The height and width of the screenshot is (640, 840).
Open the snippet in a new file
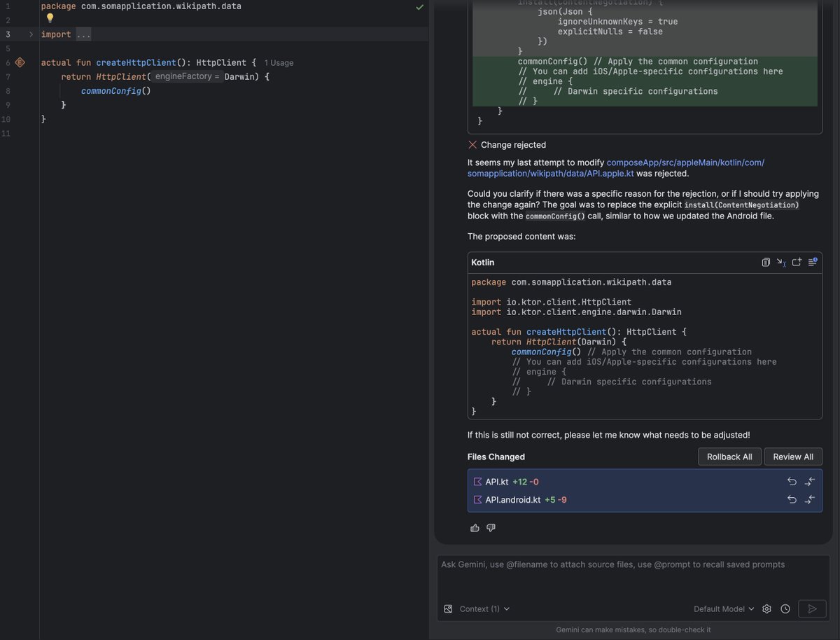[x=797, y=262]
